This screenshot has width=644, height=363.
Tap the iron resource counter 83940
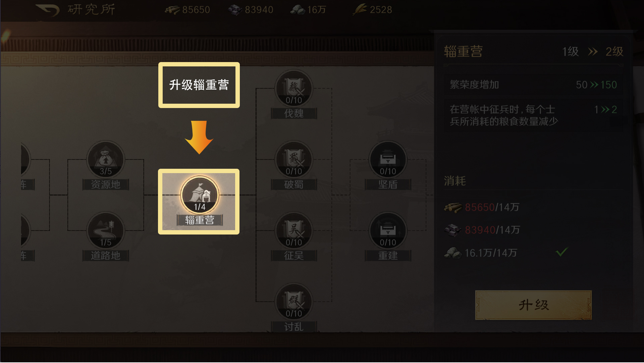tap(251, 10)
